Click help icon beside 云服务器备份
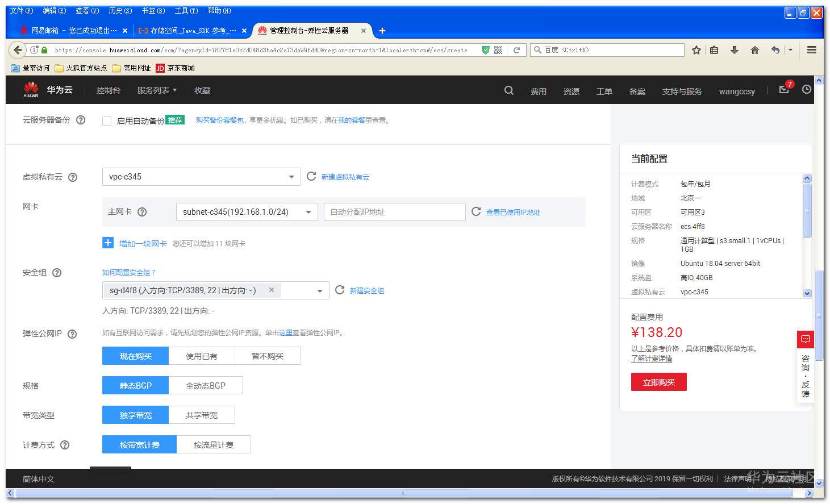Viewport: 830px width, 504px height. click(81, 120)
